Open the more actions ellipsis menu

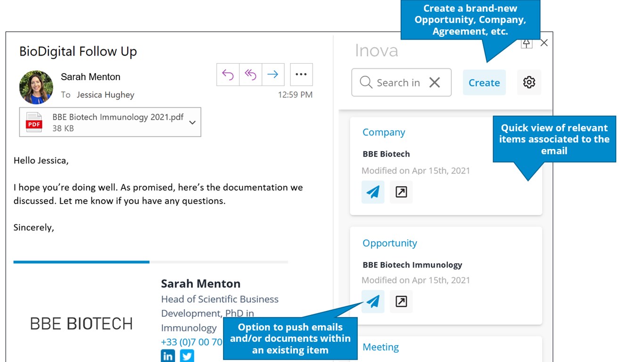coord(301,74)
